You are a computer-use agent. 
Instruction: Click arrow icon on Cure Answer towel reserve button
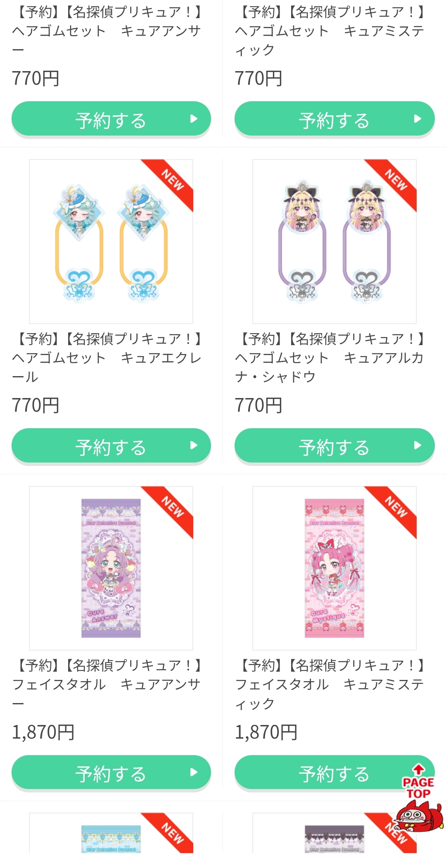coord(194,772)
